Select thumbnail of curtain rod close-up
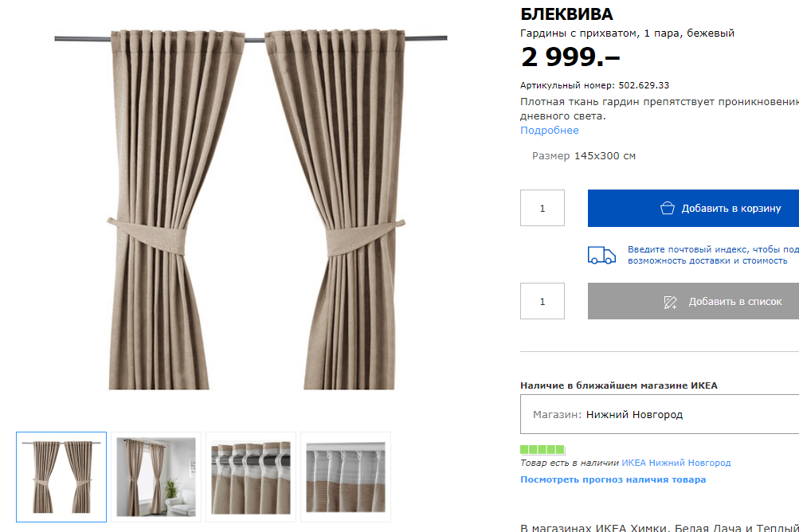 pos(251,477)
